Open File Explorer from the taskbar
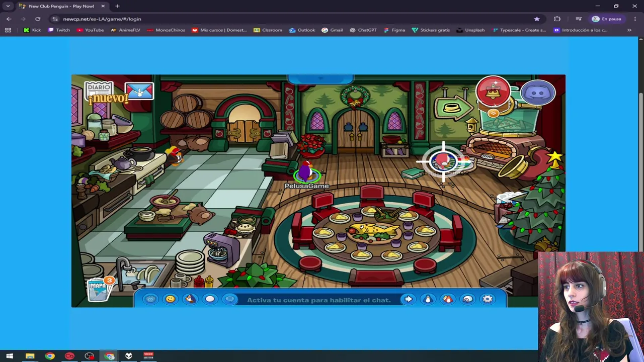Screen dimensions: 644x362 pos(30,356)
